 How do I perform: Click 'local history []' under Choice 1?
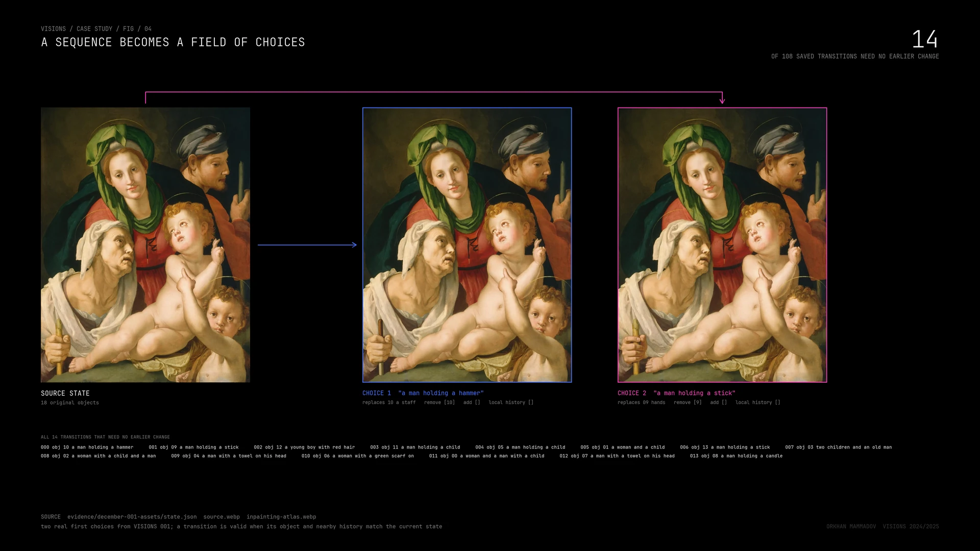[x=511, y=403]
